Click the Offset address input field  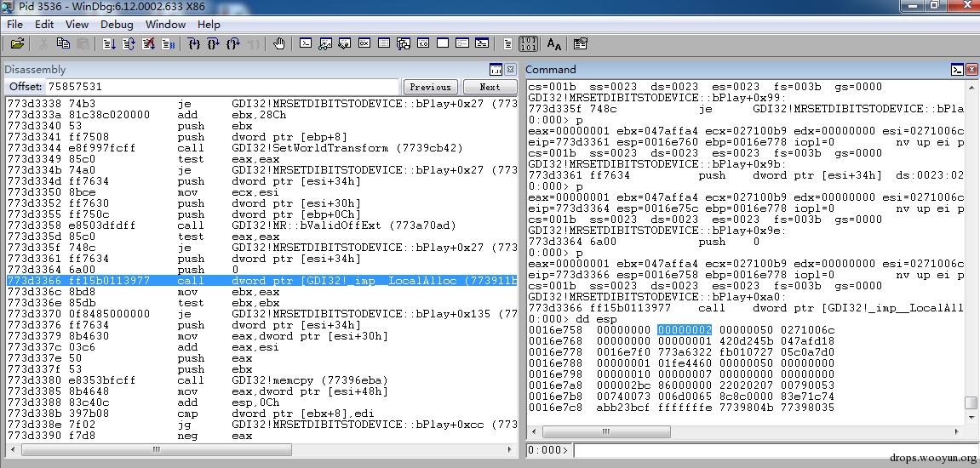pyautogui.click(x=221, y=87)
